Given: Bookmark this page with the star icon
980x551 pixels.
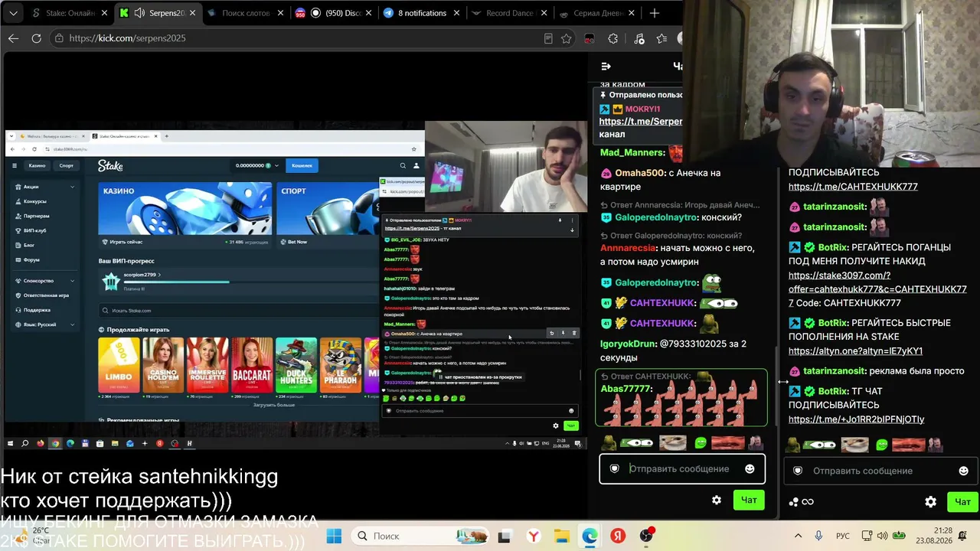Looking at the screenshot, I should click(x=567, y=38).
